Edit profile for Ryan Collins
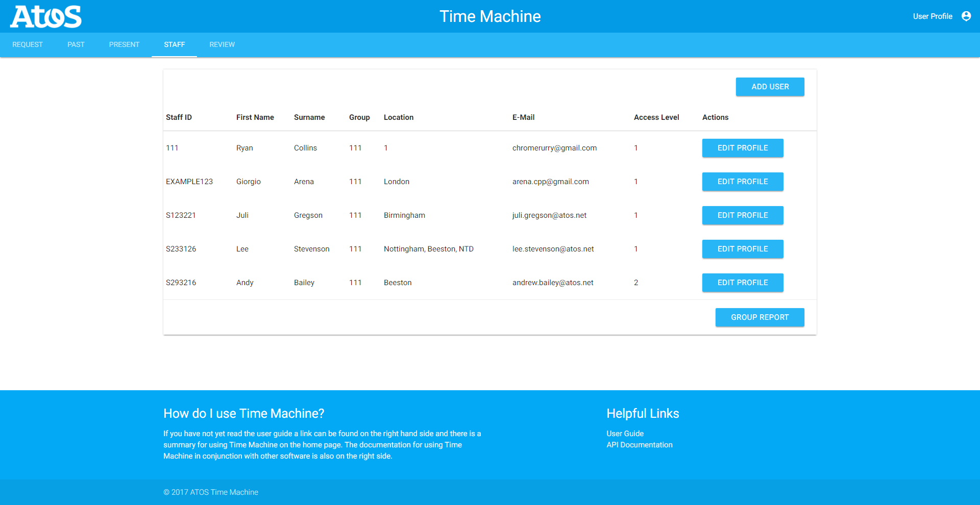This screenshot has width=980, height=505. 742,148
